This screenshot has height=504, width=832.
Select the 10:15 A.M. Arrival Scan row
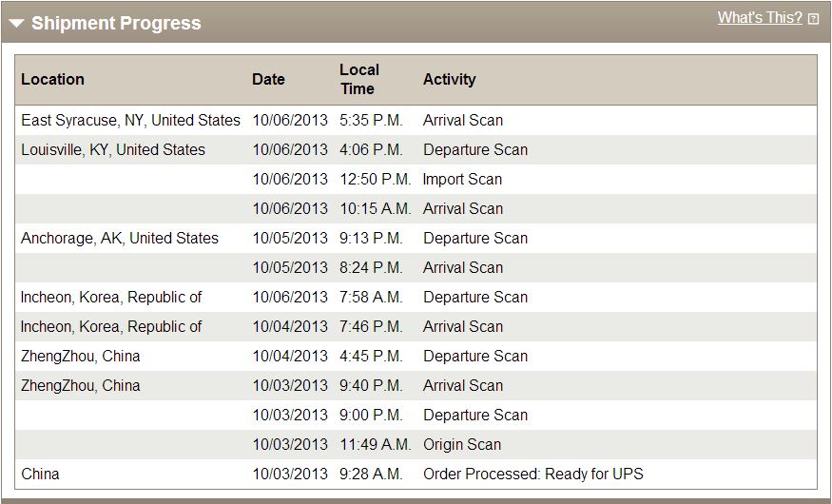pos(416,208)
